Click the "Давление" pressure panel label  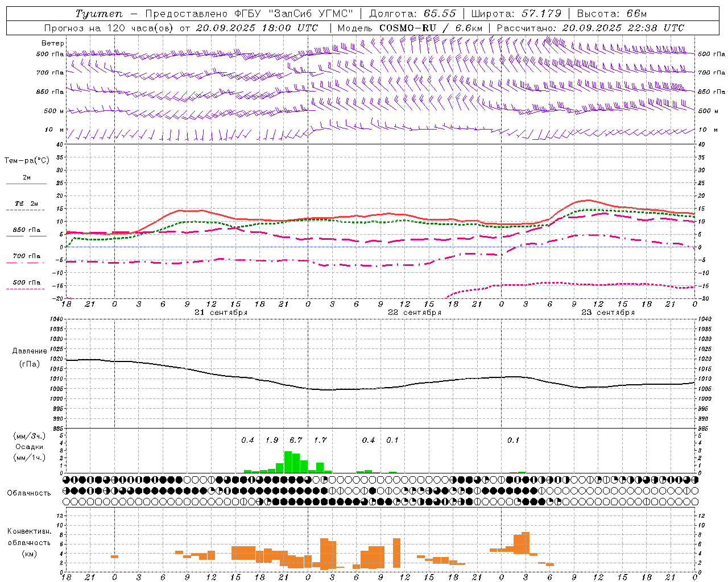[30, 351]
